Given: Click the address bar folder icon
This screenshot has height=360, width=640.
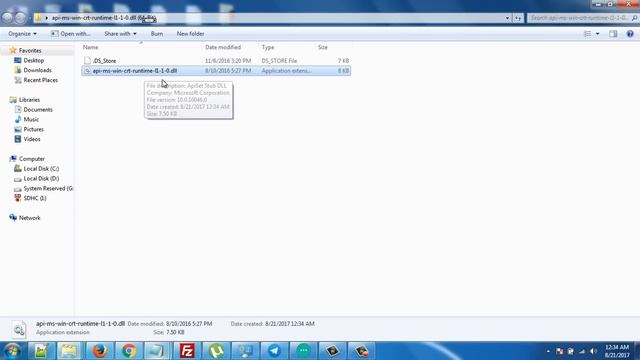Looking at the screenshot, I should pyautogui.click(x=38, y=18).
